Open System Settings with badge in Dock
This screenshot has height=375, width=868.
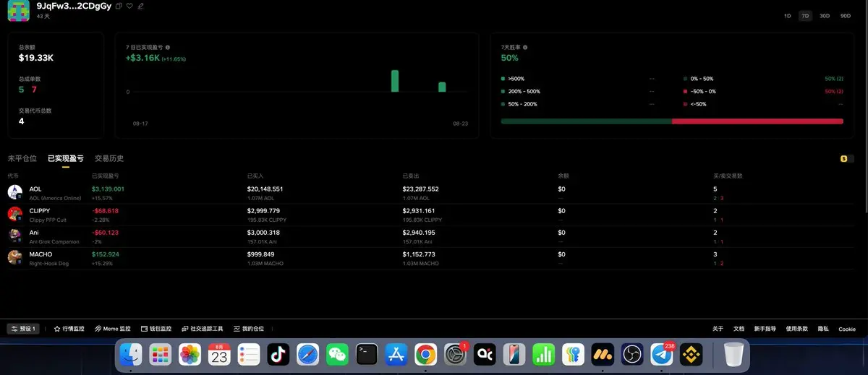(455, 354)
